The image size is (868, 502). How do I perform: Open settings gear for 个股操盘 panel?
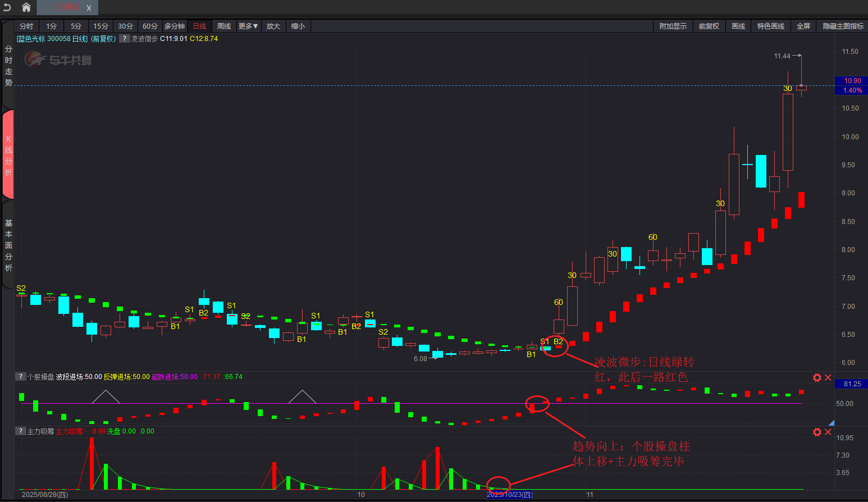click(x=817, y=377)
